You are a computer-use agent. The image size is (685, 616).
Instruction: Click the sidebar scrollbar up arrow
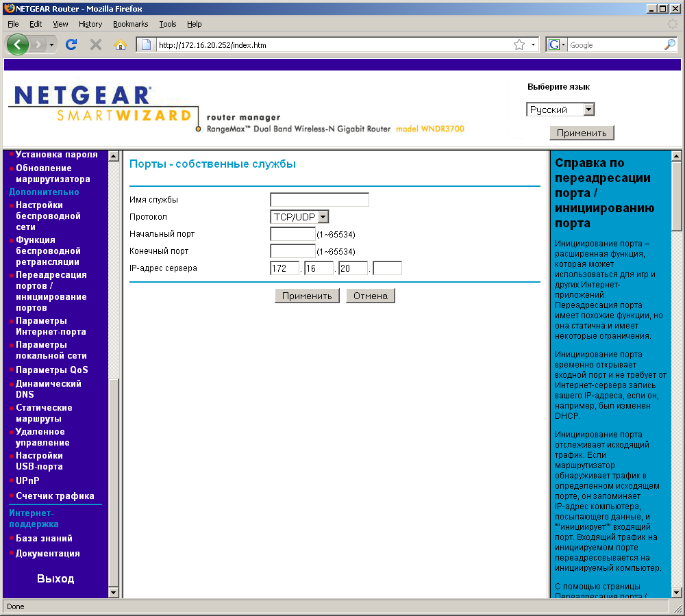(114, 156)
